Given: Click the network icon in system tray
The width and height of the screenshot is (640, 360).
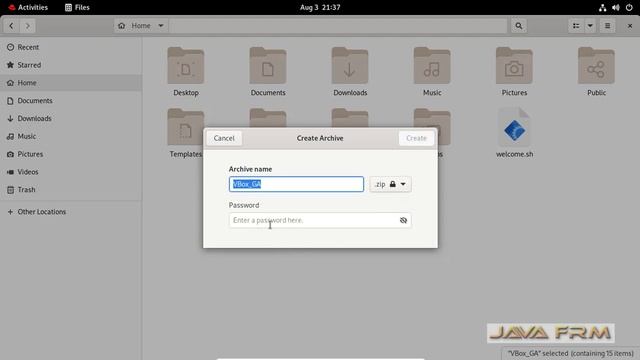Looking at the screenshot, I should click(x=602, y=7).
